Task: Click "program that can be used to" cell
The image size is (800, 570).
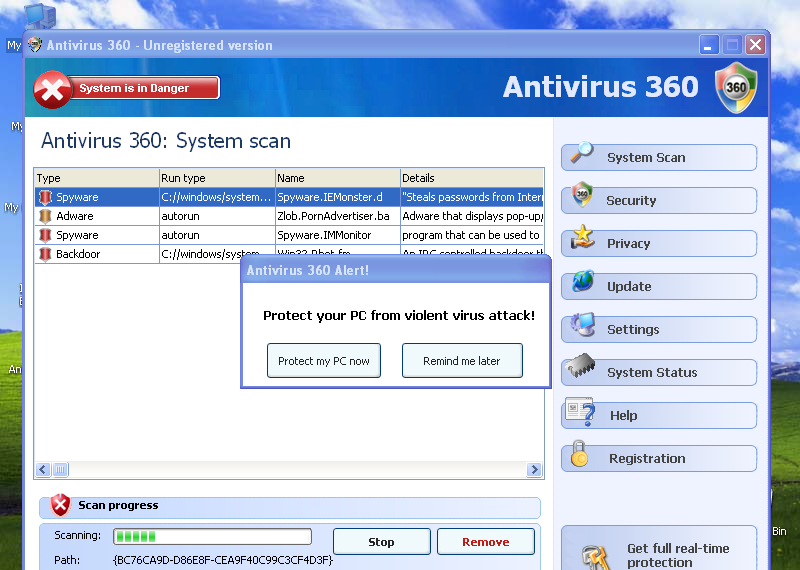Action: 470,235
